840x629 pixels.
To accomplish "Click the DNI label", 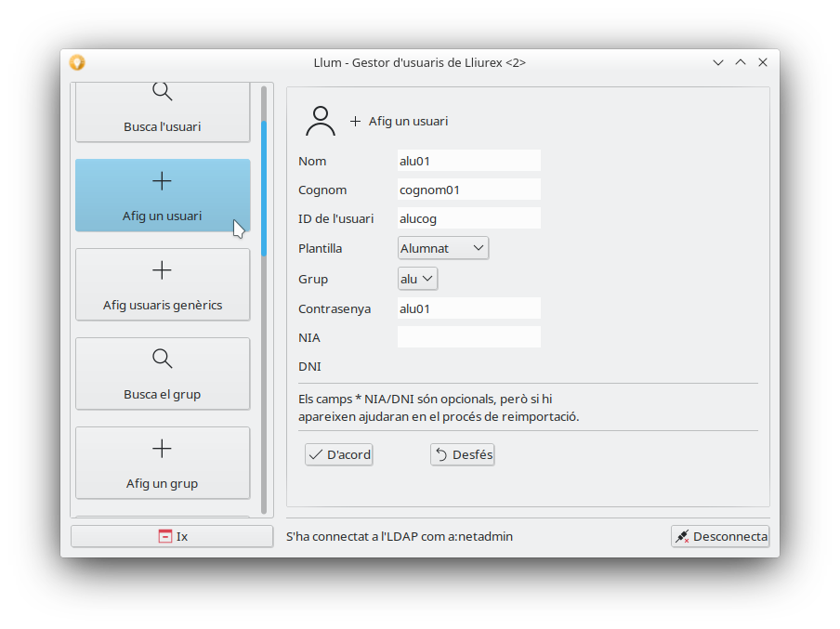I will 309,366.
